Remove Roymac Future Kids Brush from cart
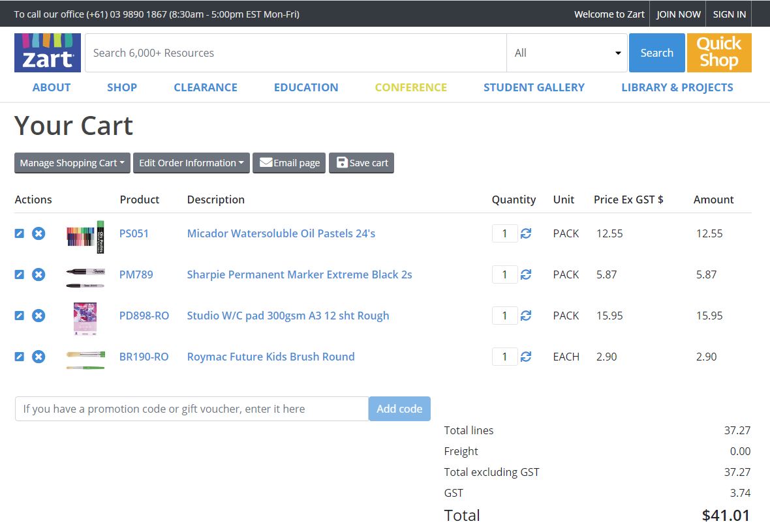Image resolution: width=770 pixels, height=532 pixels. click(38, 357)
